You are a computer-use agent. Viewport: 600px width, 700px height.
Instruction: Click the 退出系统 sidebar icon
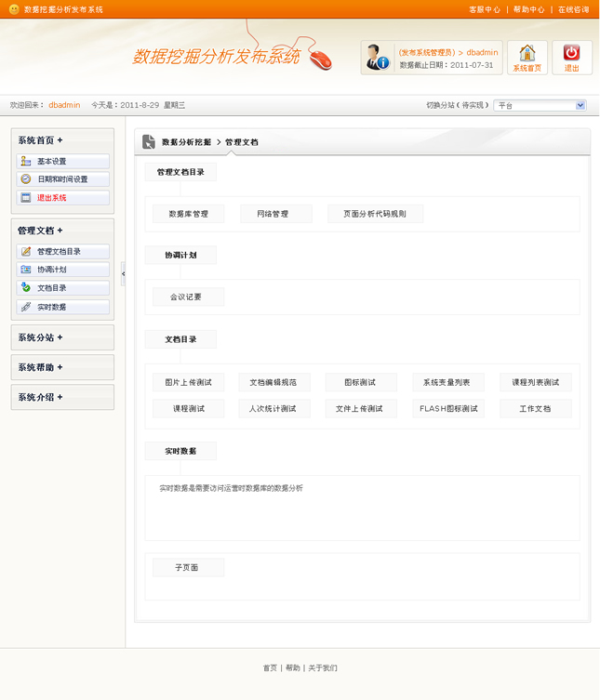click(26, 198)
